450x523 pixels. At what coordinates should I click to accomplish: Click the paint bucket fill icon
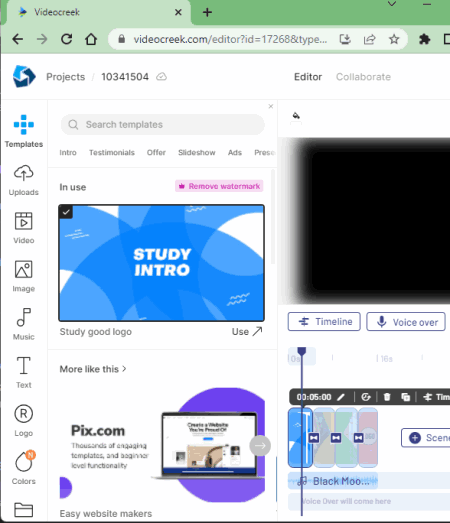[296, 116]
